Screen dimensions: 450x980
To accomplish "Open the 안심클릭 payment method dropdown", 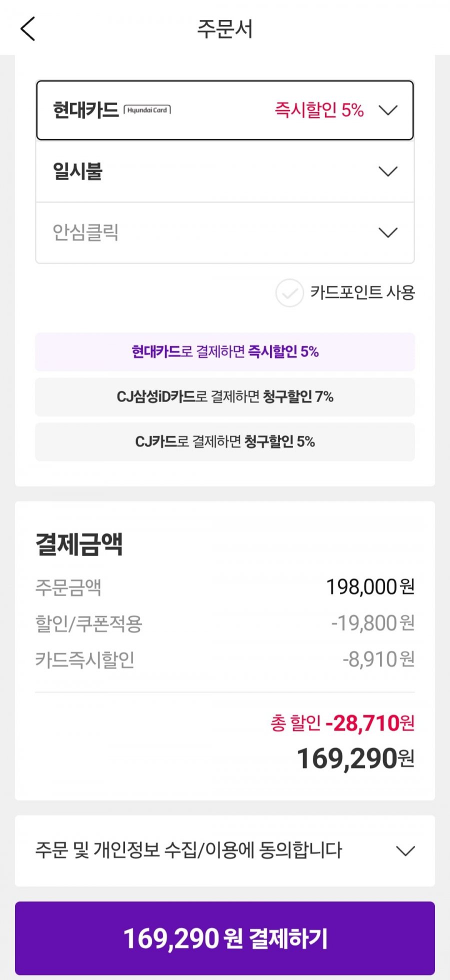I will (225, 232).
